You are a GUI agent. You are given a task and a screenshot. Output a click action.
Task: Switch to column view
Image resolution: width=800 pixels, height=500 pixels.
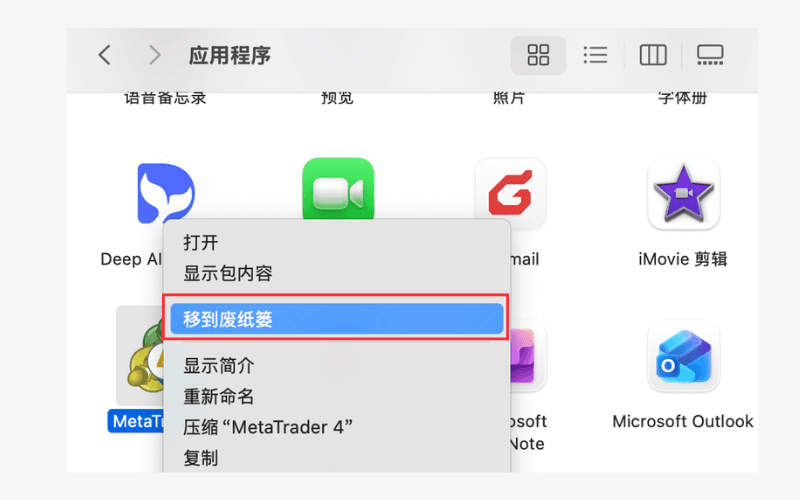tap(653, 55)
